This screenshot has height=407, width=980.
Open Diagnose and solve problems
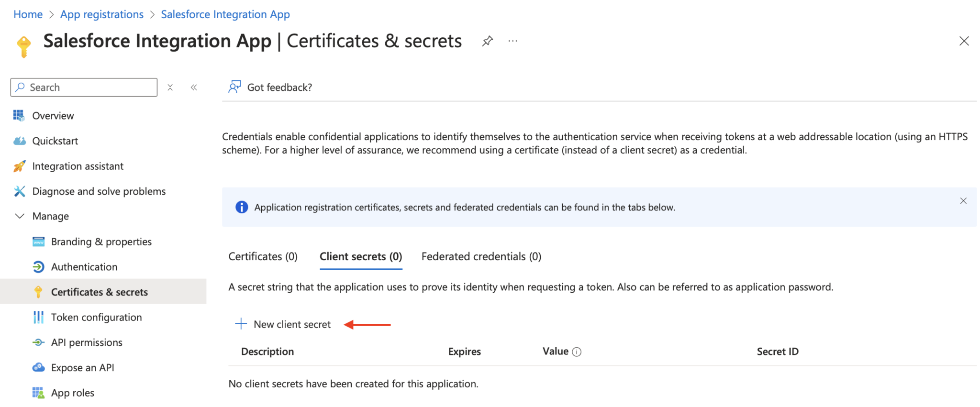[x=98, y=191]
